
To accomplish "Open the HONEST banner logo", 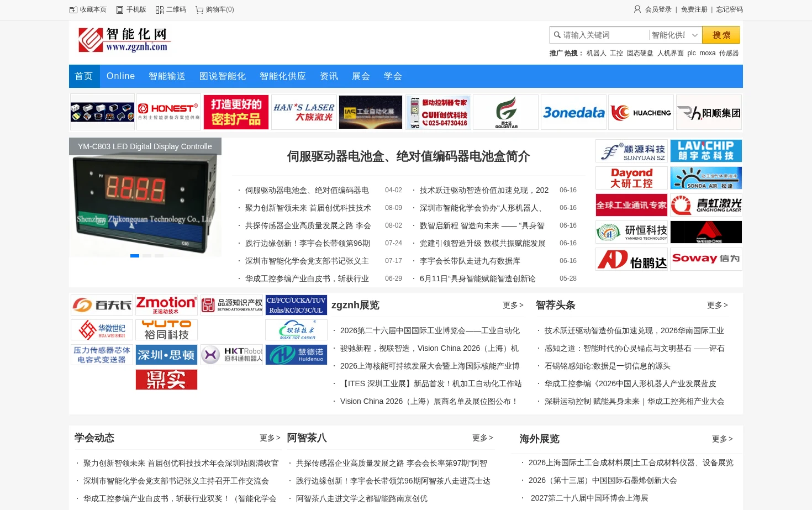I will point(168,112).
